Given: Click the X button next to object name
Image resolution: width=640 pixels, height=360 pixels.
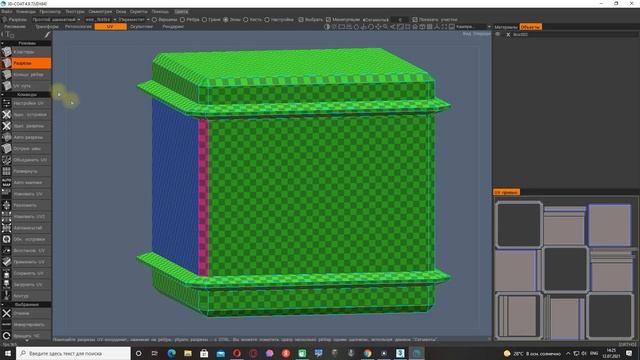Looking at the screenshot, I should (508, 35).
